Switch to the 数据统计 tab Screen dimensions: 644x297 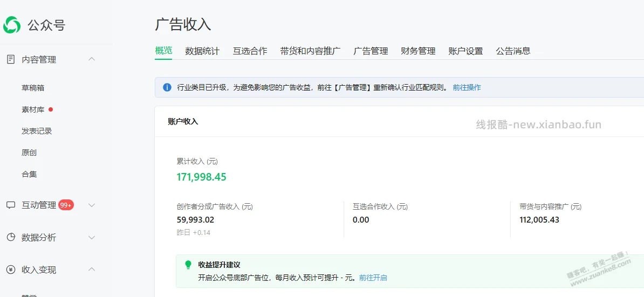(202, 51)
